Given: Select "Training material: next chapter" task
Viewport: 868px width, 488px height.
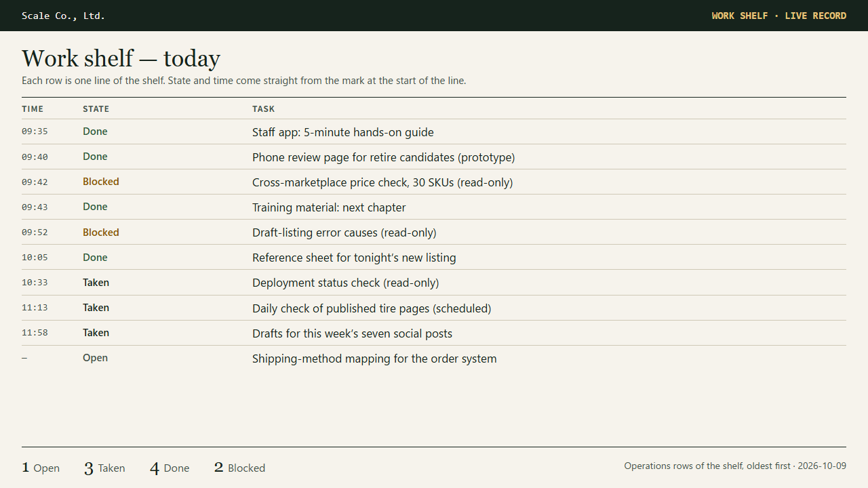Looking at the screenshot, I should point(329,207).
